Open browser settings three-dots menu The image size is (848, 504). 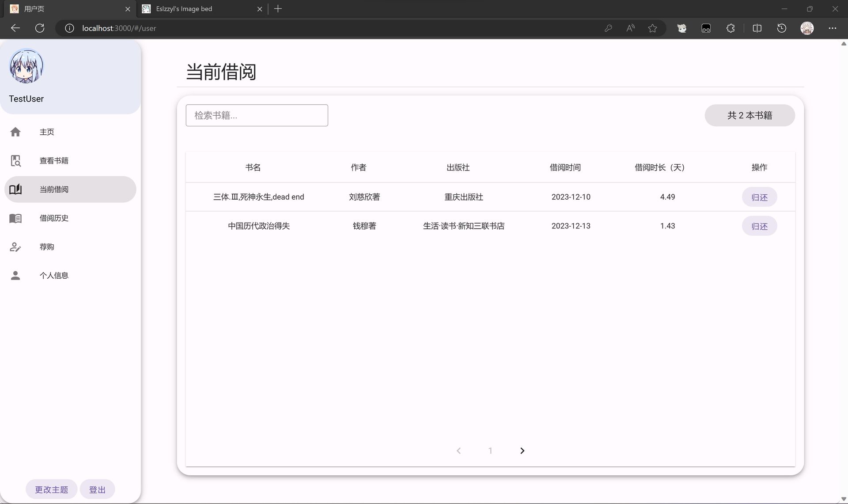[x=833, y=28]
